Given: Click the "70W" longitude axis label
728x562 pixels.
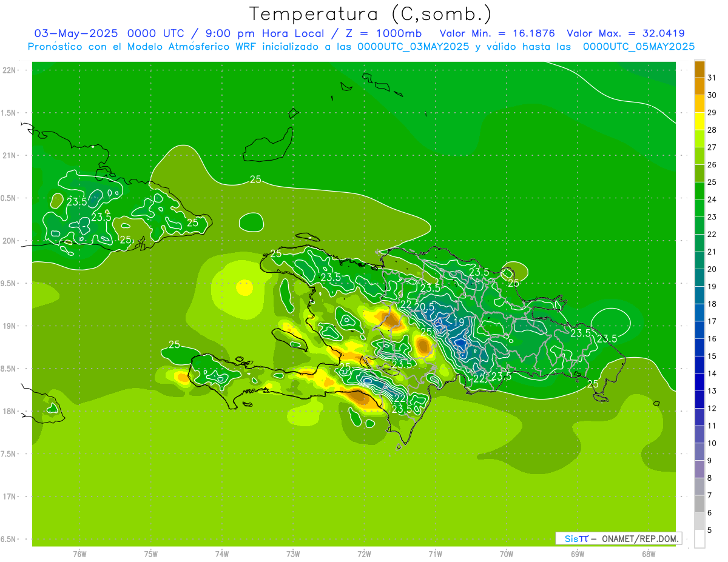Looking at the screenshot, I should pos(506,554).
